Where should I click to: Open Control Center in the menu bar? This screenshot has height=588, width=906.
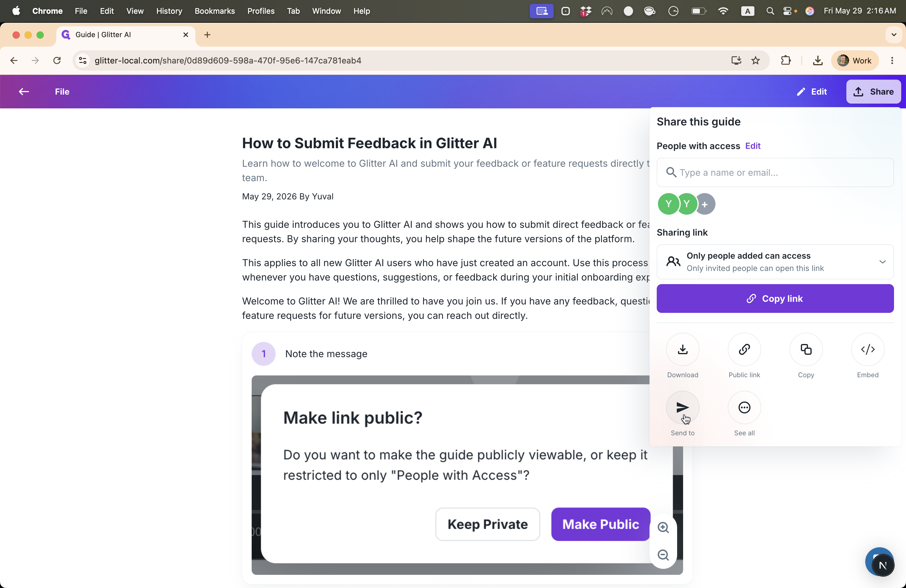click(788, 11)
